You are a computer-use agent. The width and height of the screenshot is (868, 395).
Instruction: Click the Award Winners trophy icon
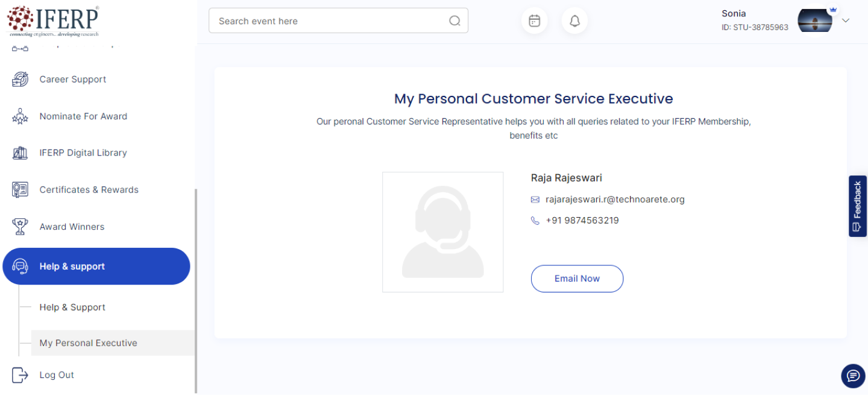tap(20, 227)
